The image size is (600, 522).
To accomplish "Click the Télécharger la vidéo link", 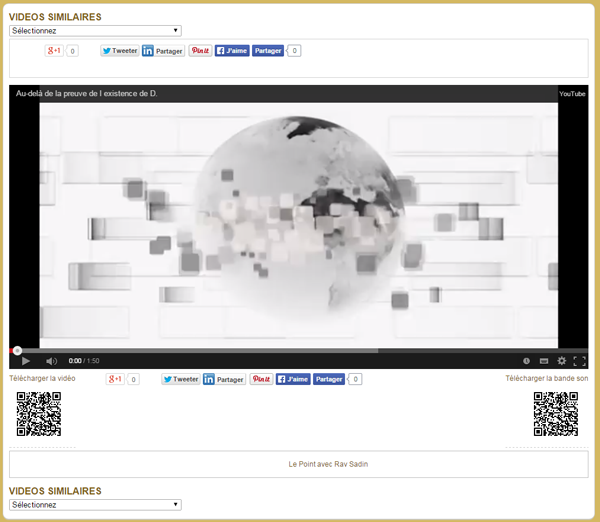I will [x=42, y=378].
